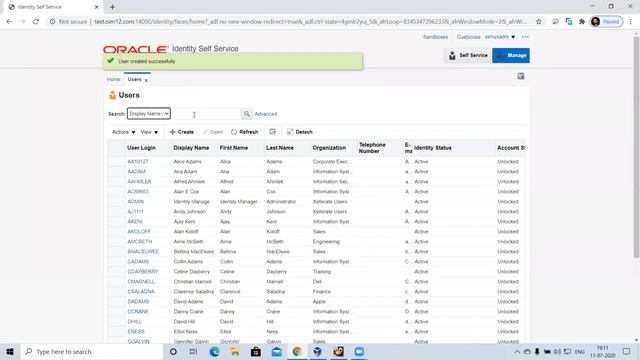Click the Detach table button

(300, 132)
